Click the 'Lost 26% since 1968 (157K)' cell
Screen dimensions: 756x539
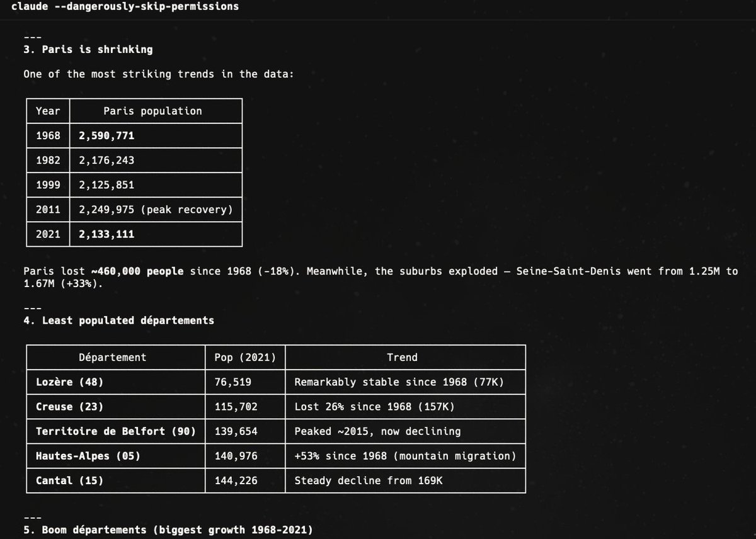click(x=374, y=406)
